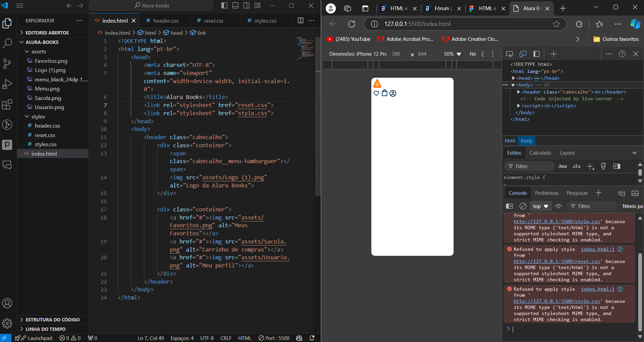Viewport: 644px width, 342px height.
Task: Switch to the Calculado styles tab
Action: point(540,153)
